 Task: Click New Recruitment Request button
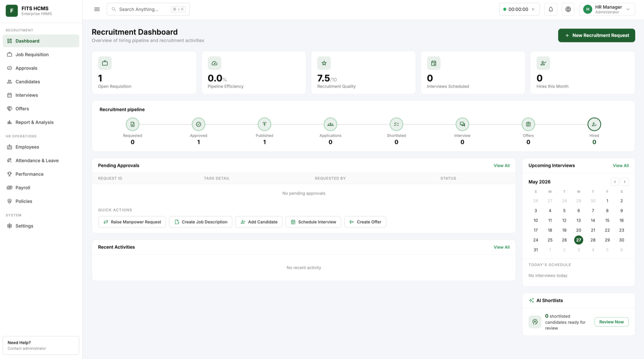[x=597, y=35]
